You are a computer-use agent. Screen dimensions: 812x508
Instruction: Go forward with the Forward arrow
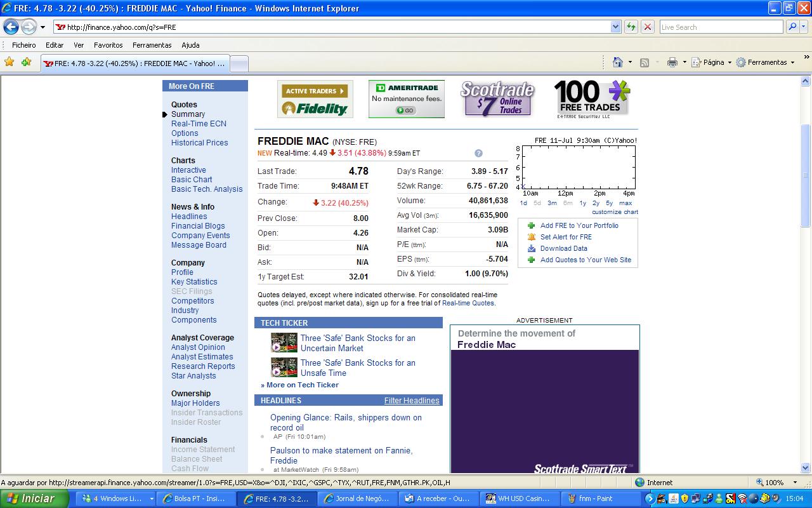tap(29, 27)
